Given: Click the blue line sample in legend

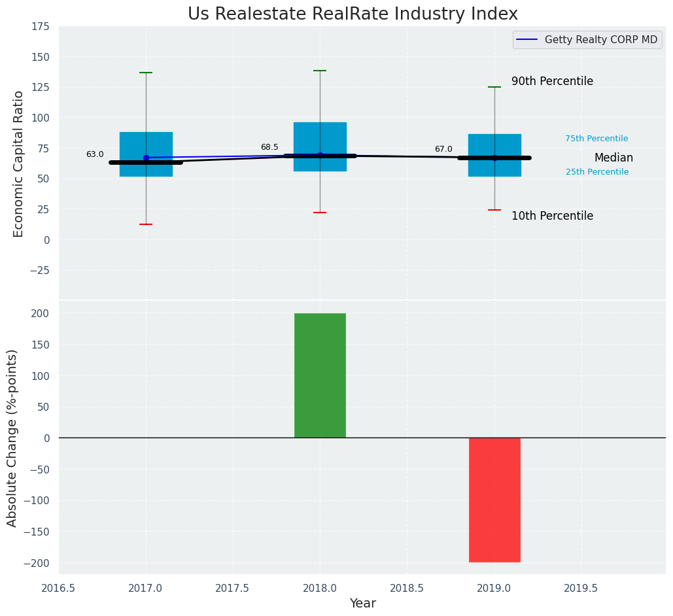Looking at the screenshot, I should tap(527, 40).
